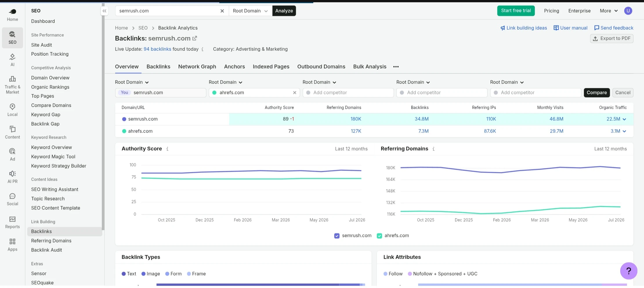Open user profile avatar
This screenshot has height=288, width=644.
[628, 11]
